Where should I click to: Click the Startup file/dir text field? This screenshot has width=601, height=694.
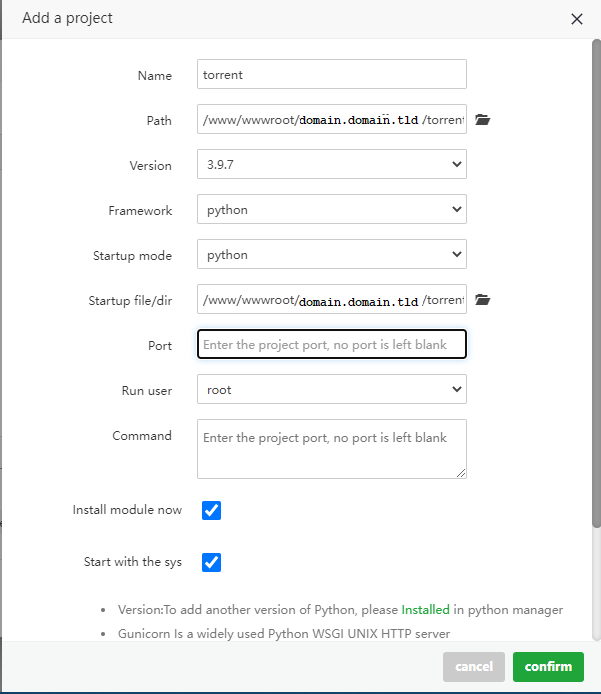tap(331, 300)
